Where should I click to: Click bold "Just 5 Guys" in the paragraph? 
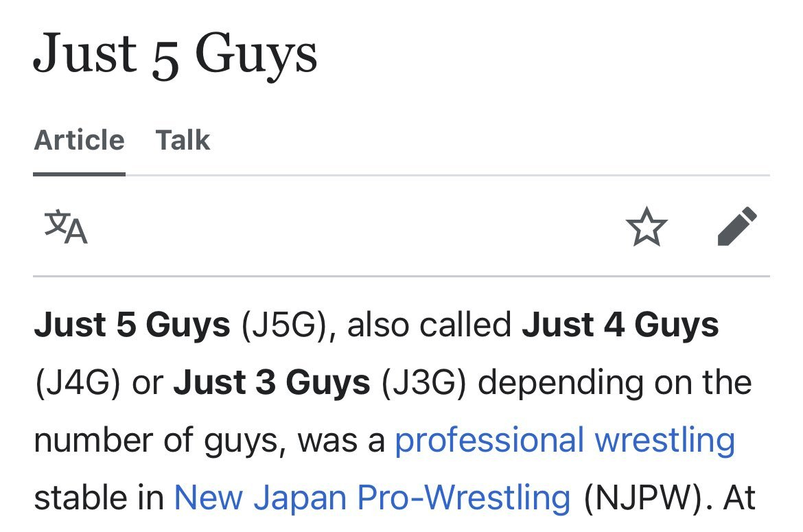pyautogui.click(x=132, y=325)
